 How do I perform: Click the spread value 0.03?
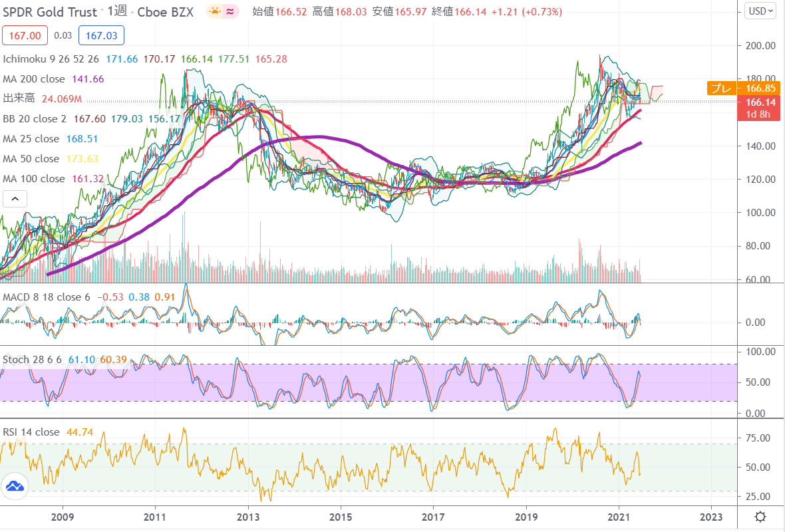click(63, 35)
